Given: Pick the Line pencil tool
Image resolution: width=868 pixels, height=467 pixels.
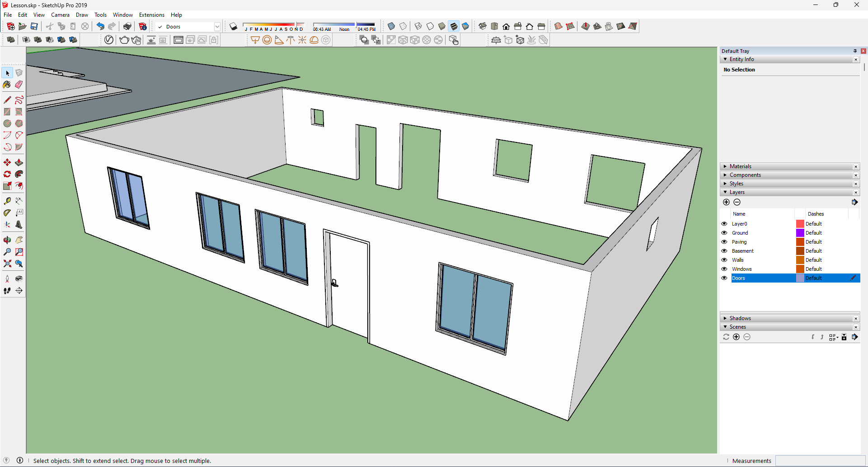Looking at the screenshot, I should tap(7, 99).
